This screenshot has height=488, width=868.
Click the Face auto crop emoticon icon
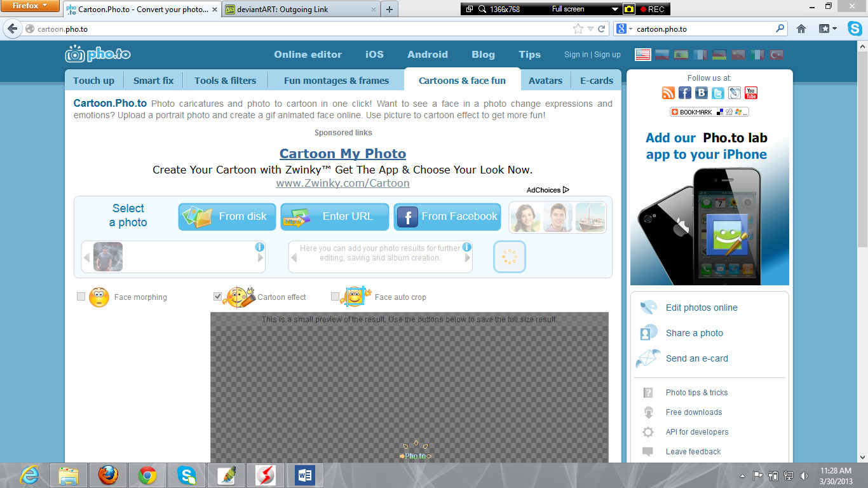pyautogui.click(x=356, y=297)
